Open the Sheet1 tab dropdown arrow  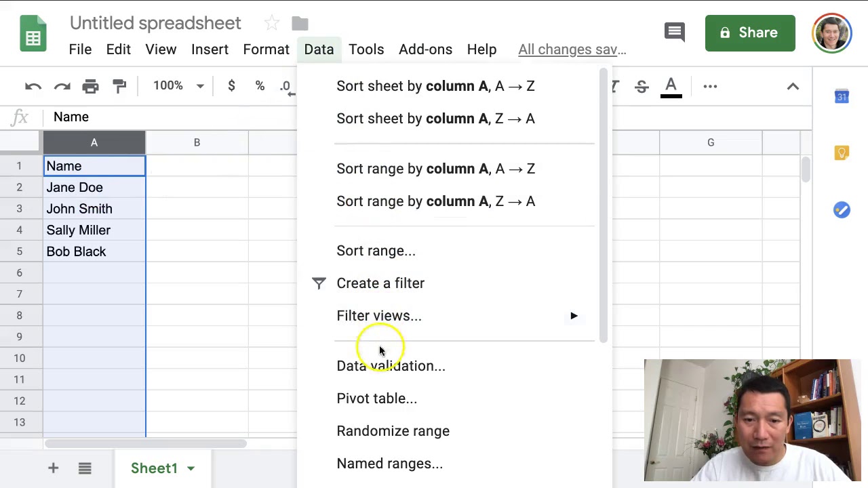191,468
